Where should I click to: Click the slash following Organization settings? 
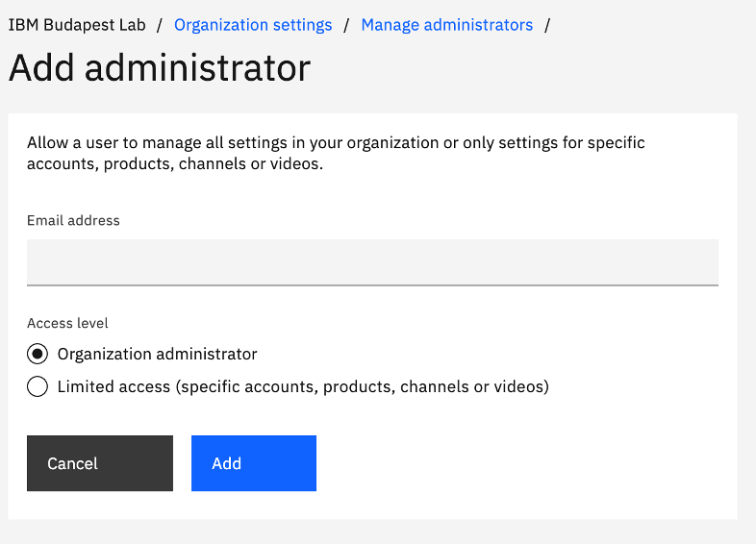pyautogui.click(x=346, y=25)
